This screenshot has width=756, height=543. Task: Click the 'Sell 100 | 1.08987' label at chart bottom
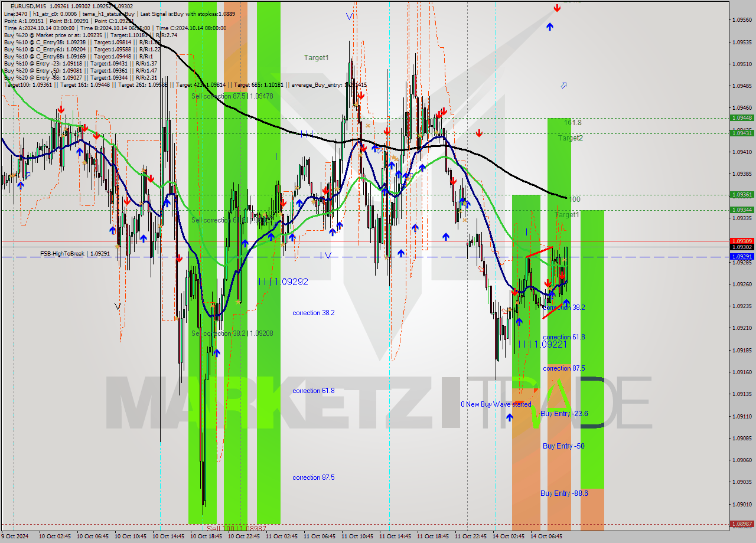(x=236, y=528)
